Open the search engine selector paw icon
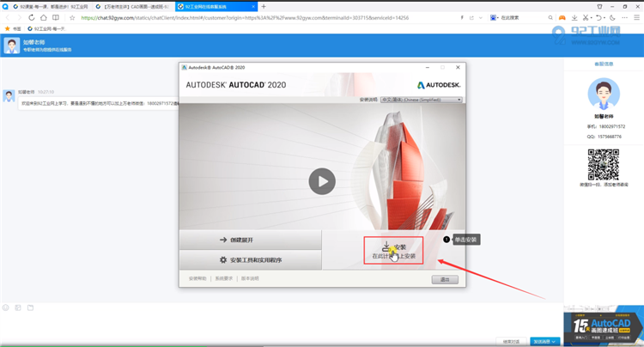This screenshot has height=347, width=644. [x=493, y=18]
